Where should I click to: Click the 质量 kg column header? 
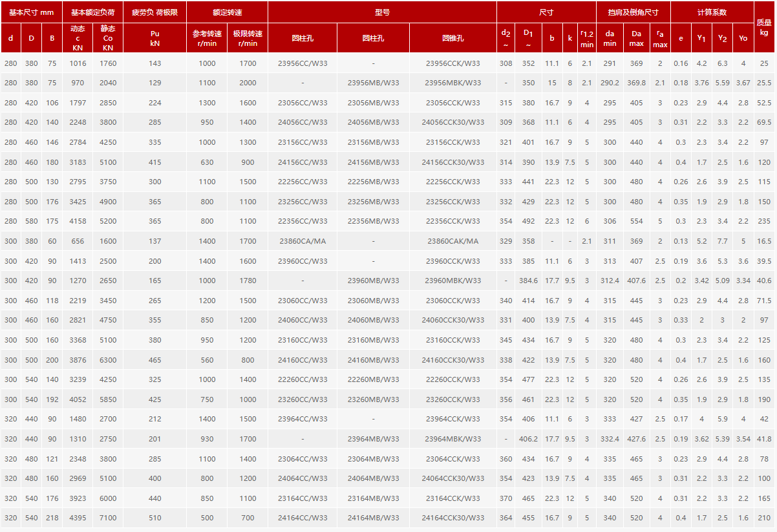(x=764, y=27)
